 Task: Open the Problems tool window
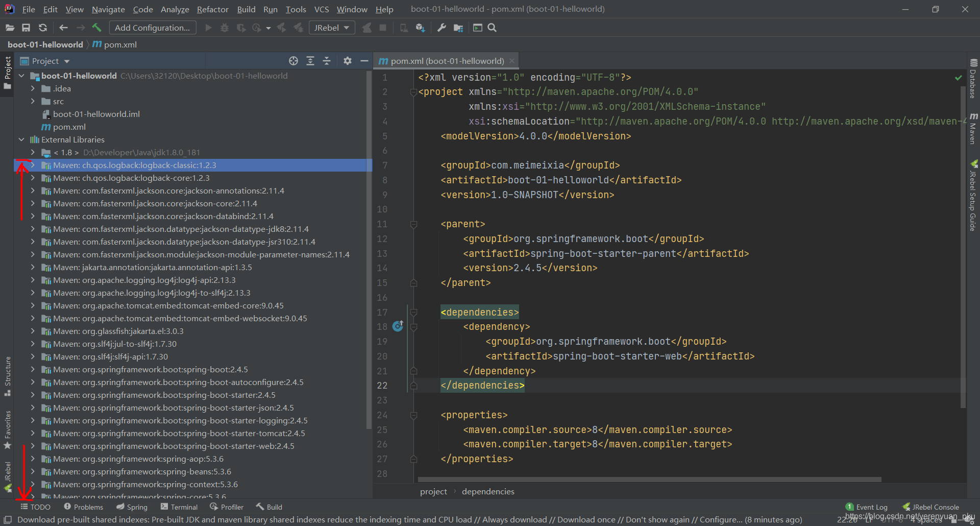click(x=83, y=507)
